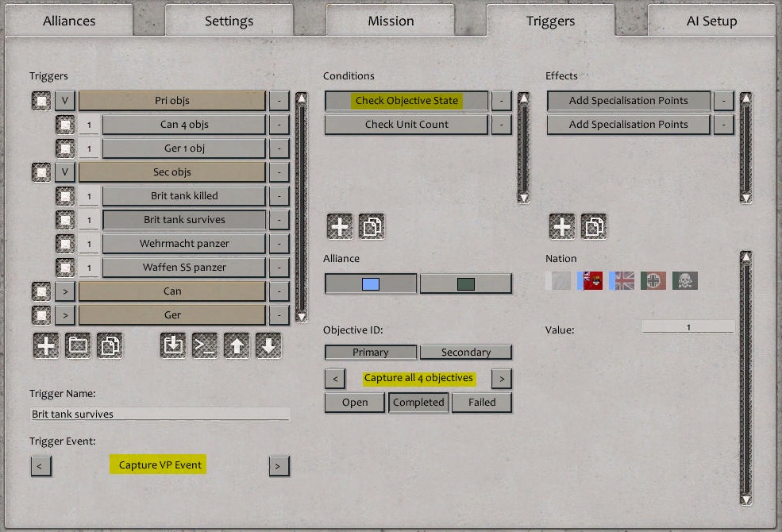
Task: Select the Check Unit Count condition
Action: tap(406, 124)
